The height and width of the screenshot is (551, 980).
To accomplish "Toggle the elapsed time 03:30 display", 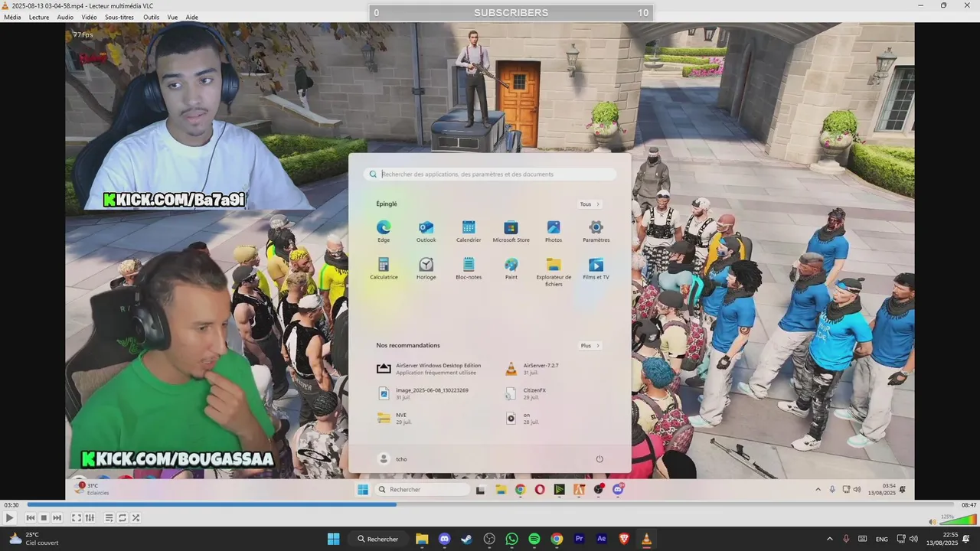I will pyautogui.click(x=11, y=505).
